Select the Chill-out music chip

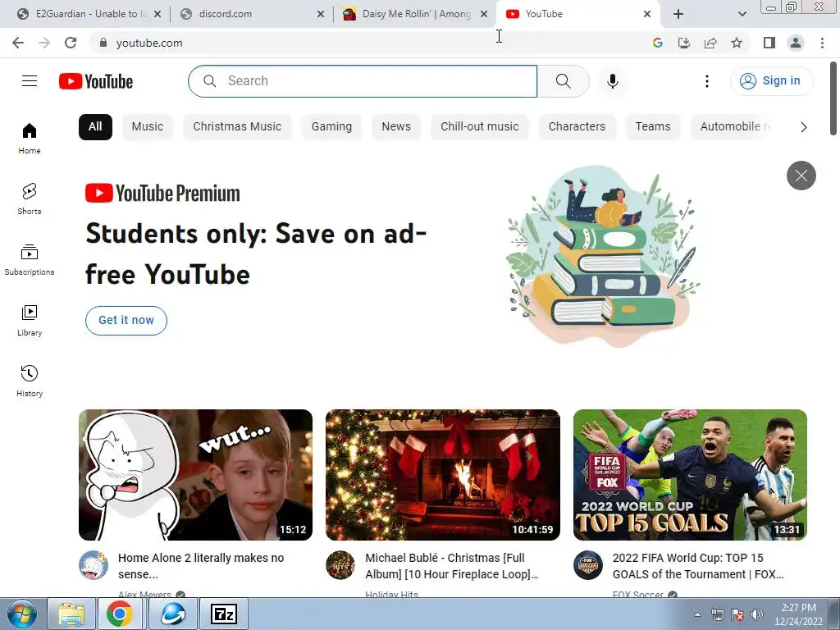tap(479, 127)
